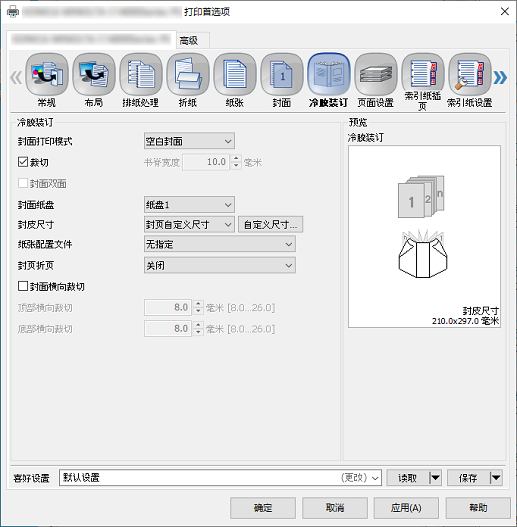Decrease 底部横向裁切 value
517x527 pixels.
[198, 332]
